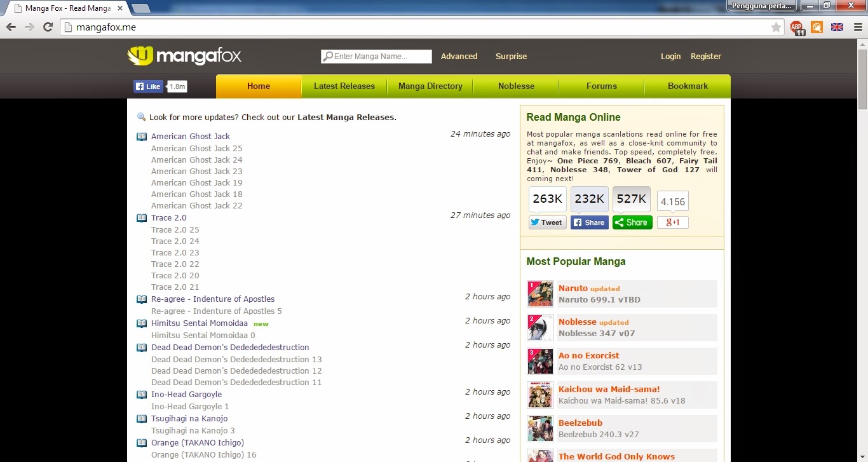The image size is (868, 462).
Task: Click book icon beside Tsugihagi na Kanojo
Action: click(x=142, y=419)
